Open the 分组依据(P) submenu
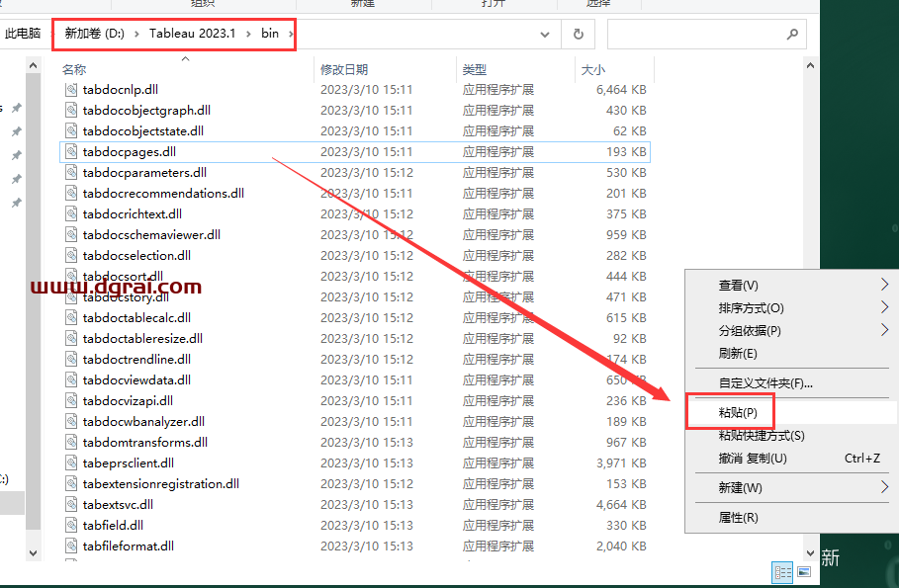The image size is (899, 588). (792, 331)
